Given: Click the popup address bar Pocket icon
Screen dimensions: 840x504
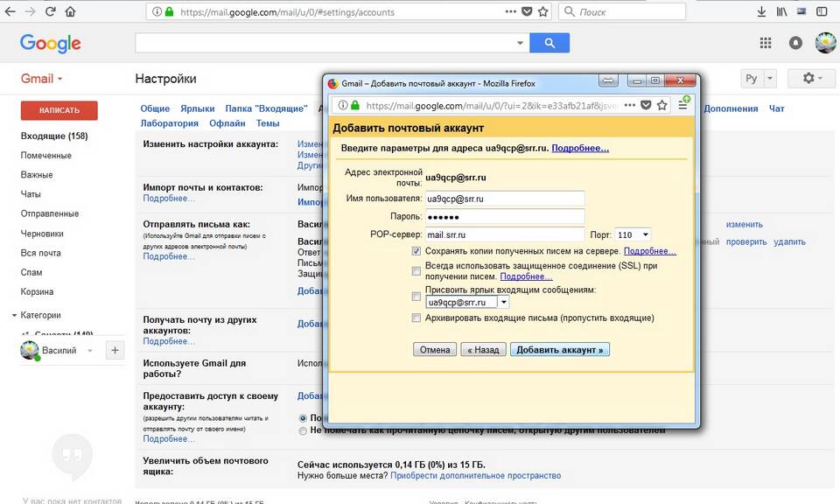Looking at the screenshot, I should pos(646,106).
